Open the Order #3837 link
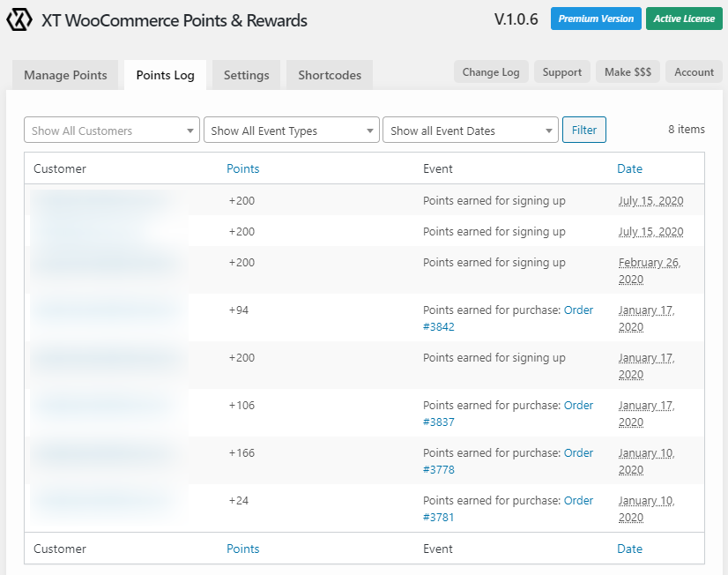 tap(508, 414)
